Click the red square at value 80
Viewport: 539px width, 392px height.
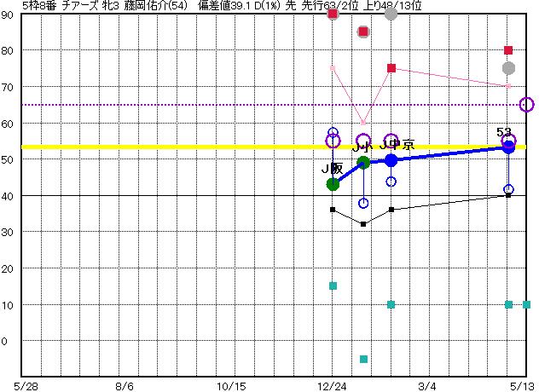coord(508,50)
